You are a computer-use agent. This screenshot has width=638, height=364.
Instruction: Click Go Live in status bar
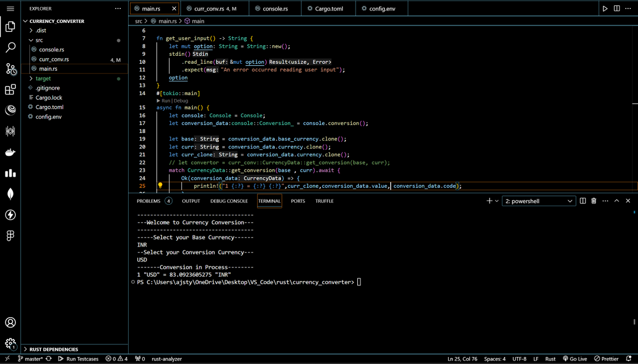574,359
